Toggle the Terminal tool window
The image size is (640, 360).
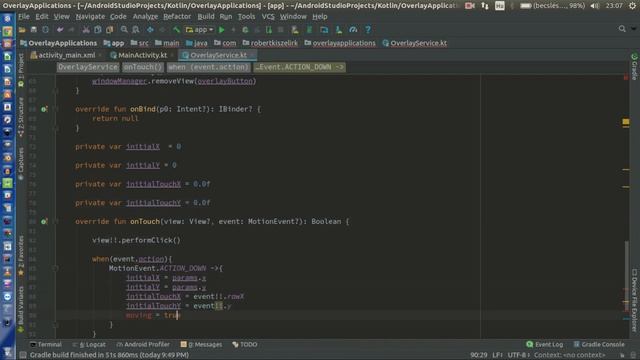(x=46, y=344)
